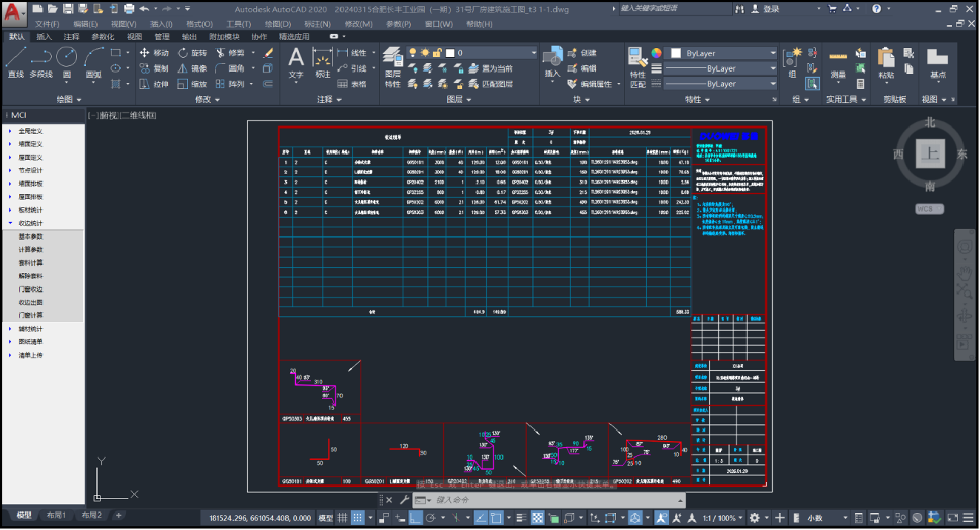This screenshot has width=980, height=530.
Task: Click the 基本参数 item in MCI panel
Action: (31, 236)
